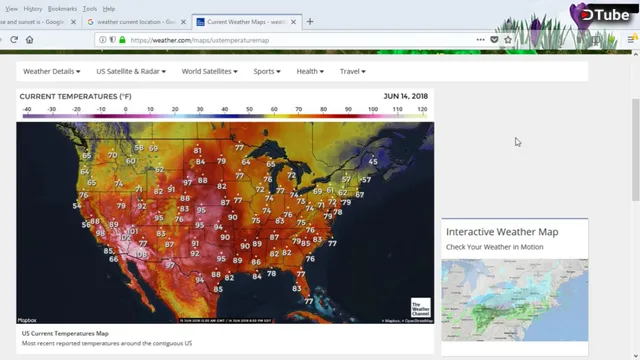Go to Firefox home page icon
Screen dimensions: 640x360
tap(29, 40)
